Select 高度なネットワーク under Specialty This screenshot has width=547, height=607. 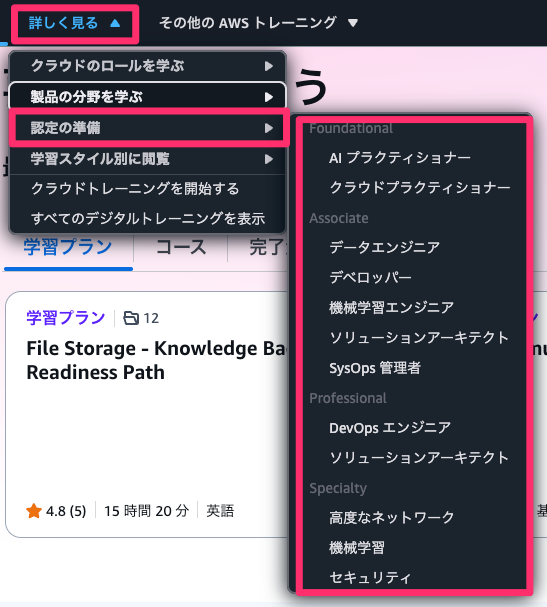(x=391, y=518)
